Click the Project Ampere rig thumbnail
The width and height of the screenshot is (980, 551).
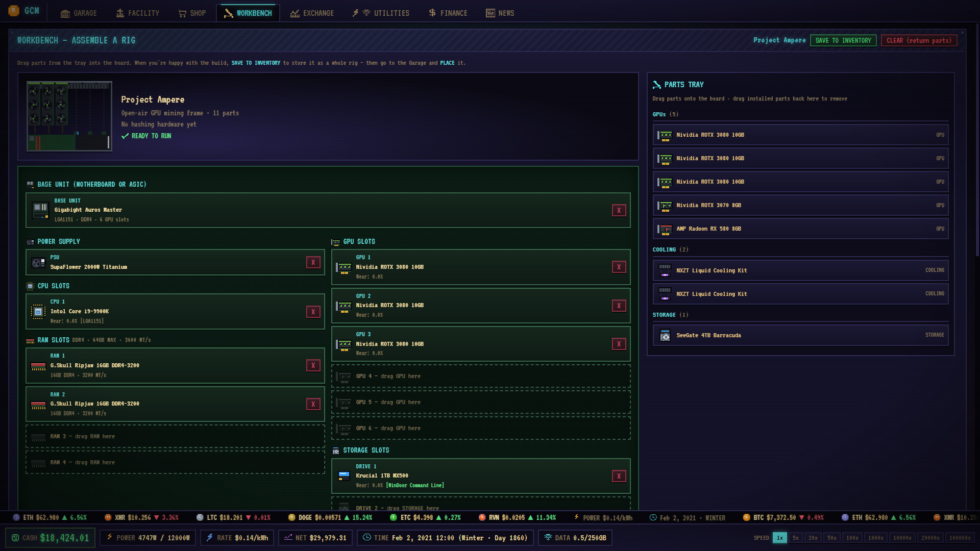click(x=69, y=116)
